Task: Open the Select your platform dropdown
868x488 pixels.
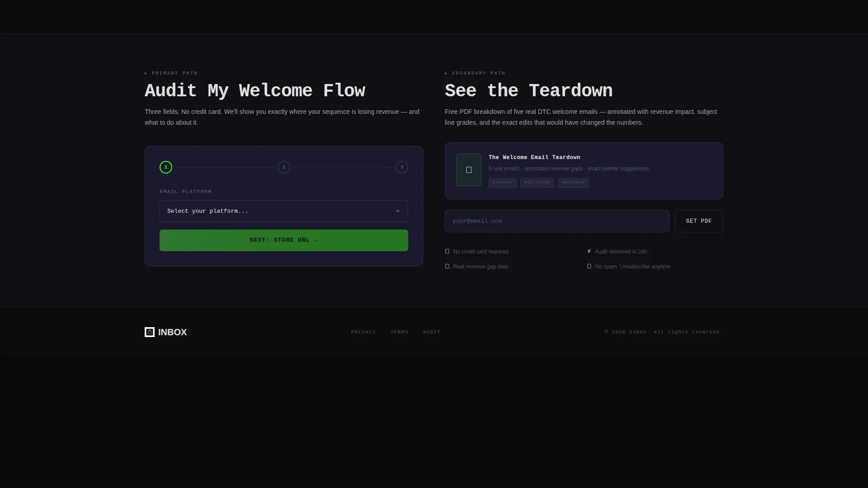Action: [284, 211]
